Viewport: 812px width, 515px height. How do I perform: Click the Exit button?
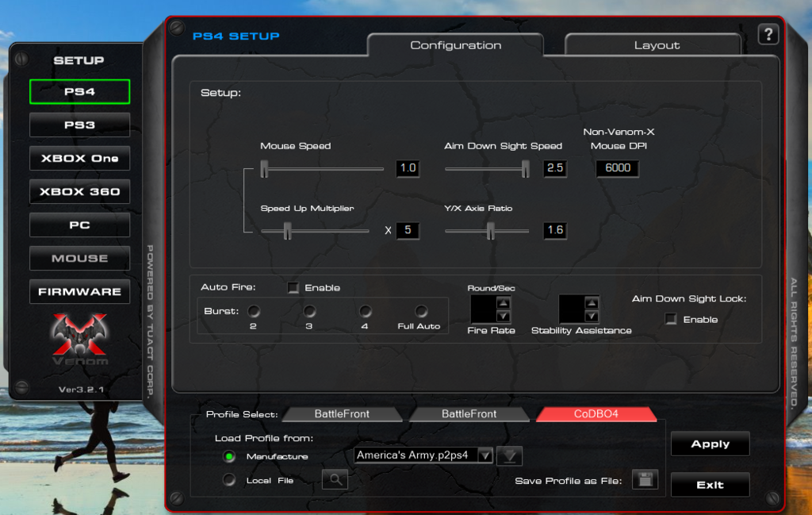point(710,485)
